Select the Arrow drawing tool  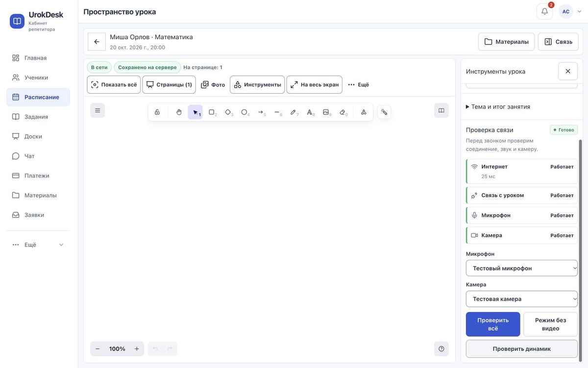coord(261,112)
